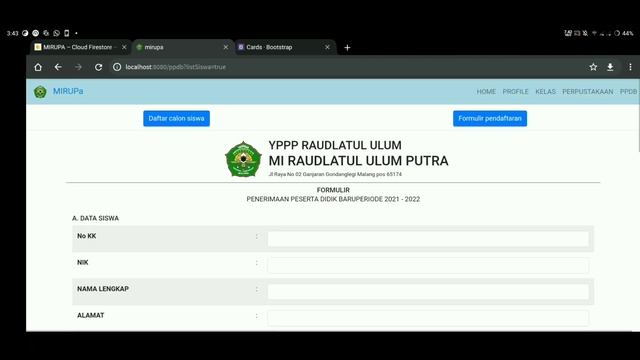Go back with the browser back arrow
The height and width of the screenshot is (360, 640).
[58, 67]
